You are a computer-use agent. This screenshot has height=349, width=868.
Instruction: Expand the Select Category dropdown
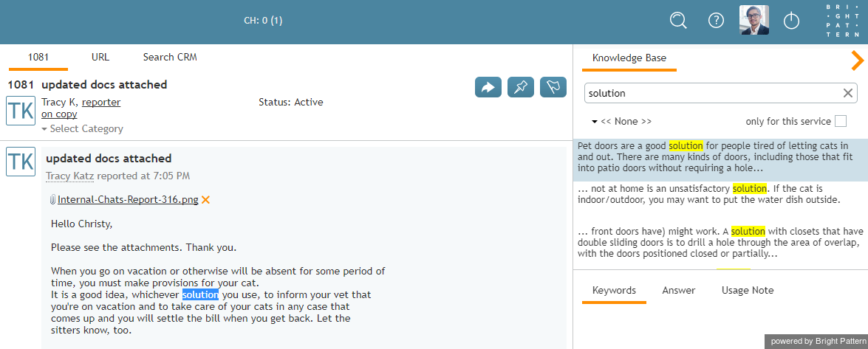point(82,129)
